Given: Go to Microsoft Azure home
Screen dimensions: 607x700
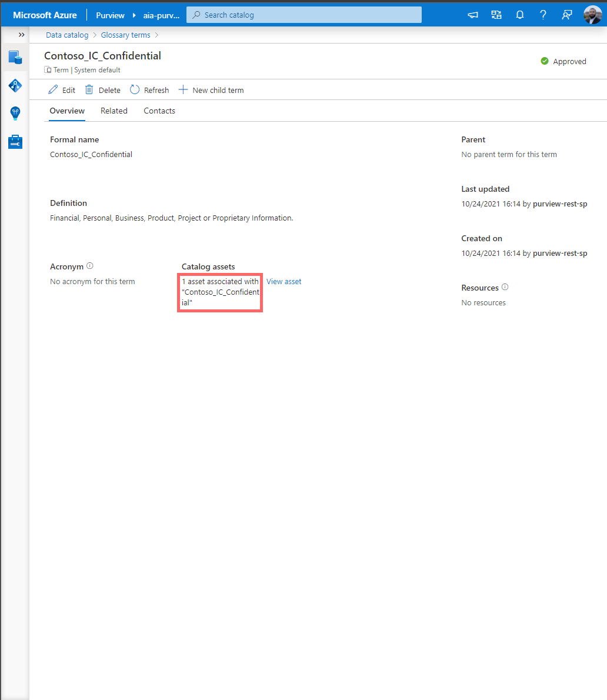Looking at the screenshot, I should (45, 15).
